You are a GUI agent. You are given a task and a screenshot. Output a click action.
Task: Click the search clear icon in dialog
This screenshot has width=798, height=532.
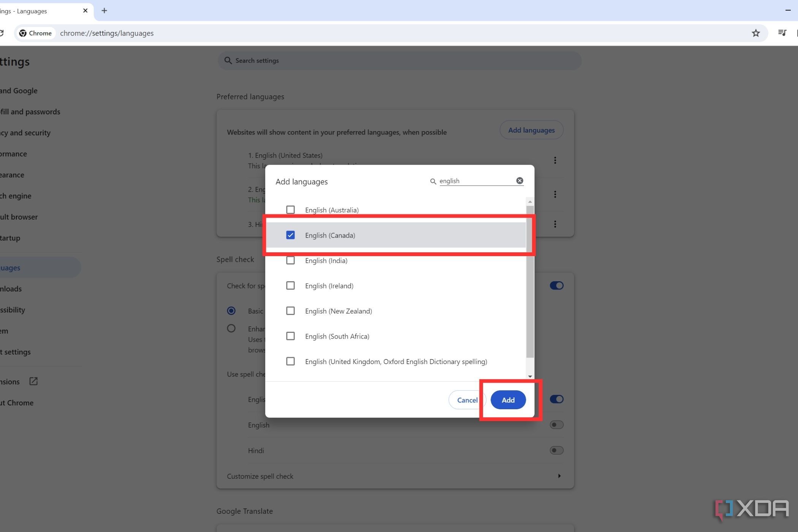point(519,180)
